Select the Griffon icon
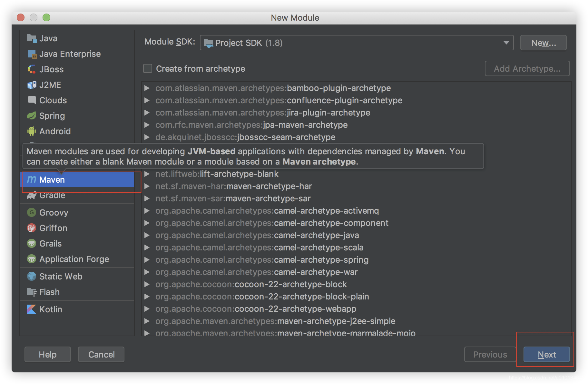Screen dimensions: 588x384 point(32,228)
